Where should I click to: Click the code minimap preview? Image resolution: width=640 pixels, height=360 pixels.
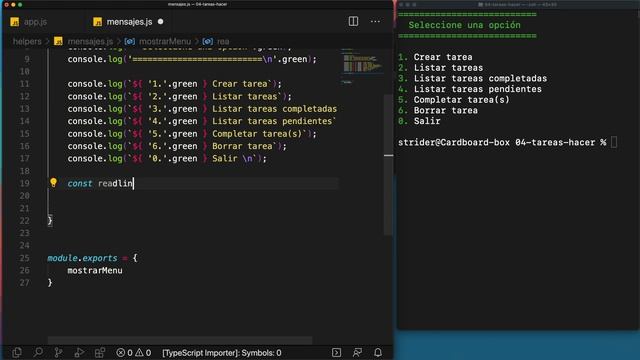(361, 65)
